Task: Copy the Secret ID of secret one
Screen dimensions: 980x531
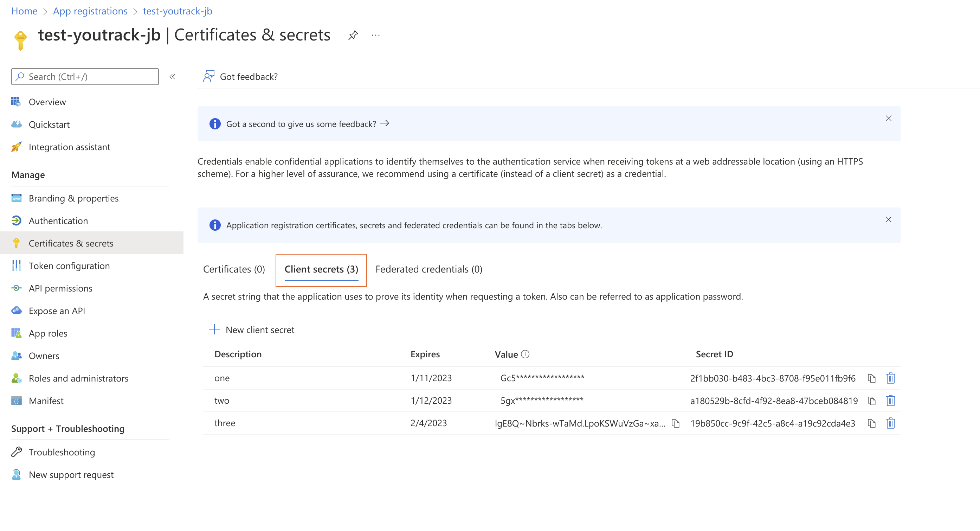Action: [x=872, y=378]
